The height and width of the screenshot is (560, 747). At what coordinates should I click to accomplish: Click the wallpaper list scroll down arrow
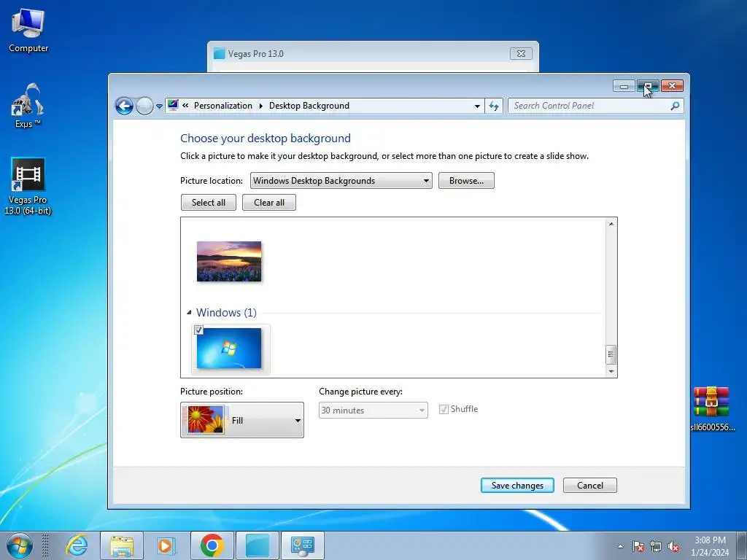(611, 371)
